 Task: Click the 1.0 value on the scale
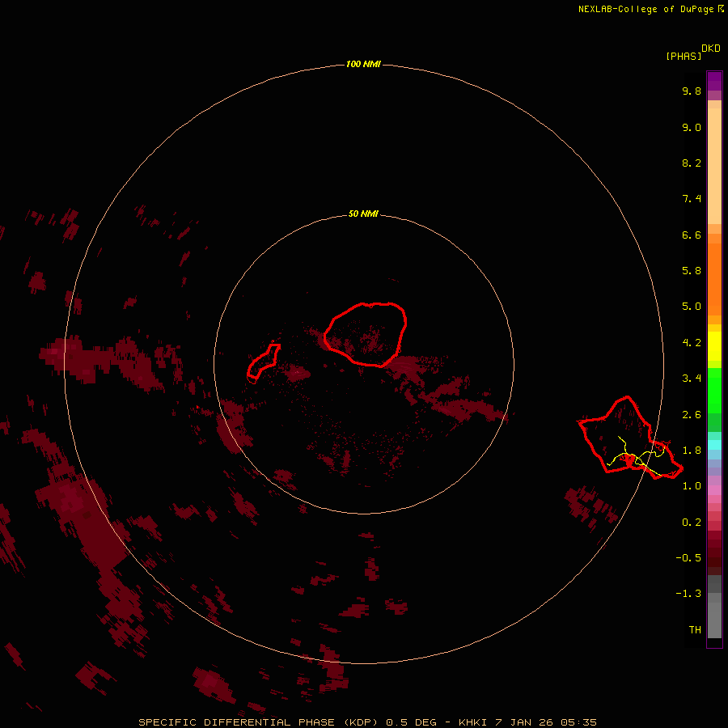point(692,486)
